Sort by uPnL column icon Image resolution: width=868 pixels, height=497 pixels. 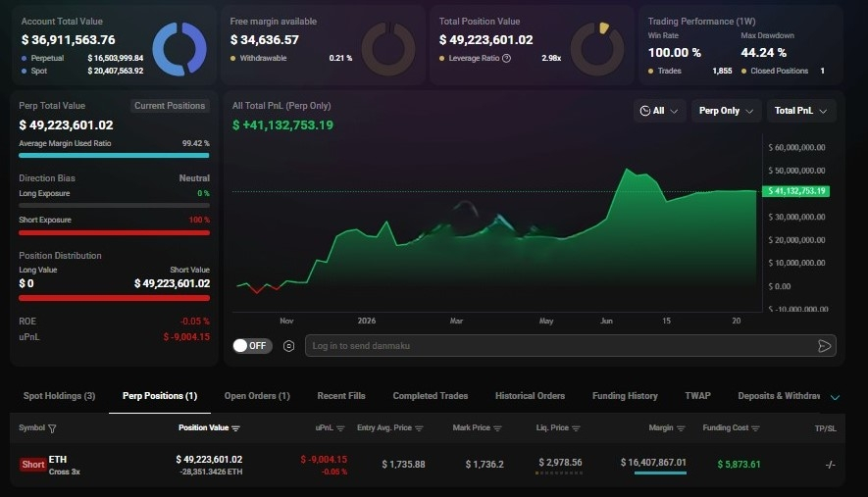(340, 428)
